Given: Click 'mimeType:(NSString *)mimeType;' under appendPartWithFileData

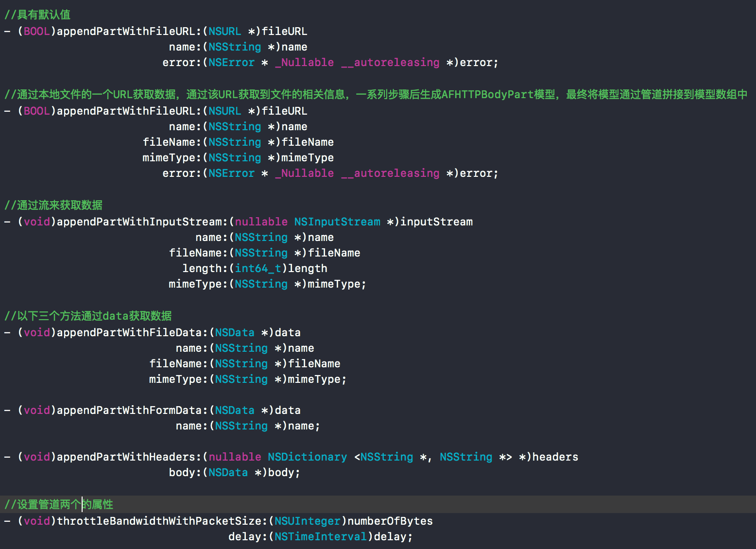Looking at the screenshot, I should tap(248, 379).
